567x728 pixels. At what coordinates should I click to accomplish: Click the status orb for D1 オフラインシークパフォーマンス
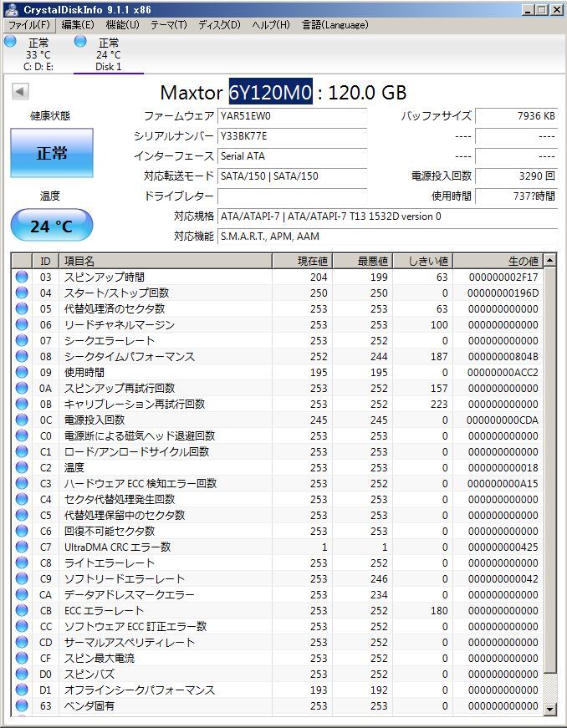pyautogui.click(x=22, y=690)
